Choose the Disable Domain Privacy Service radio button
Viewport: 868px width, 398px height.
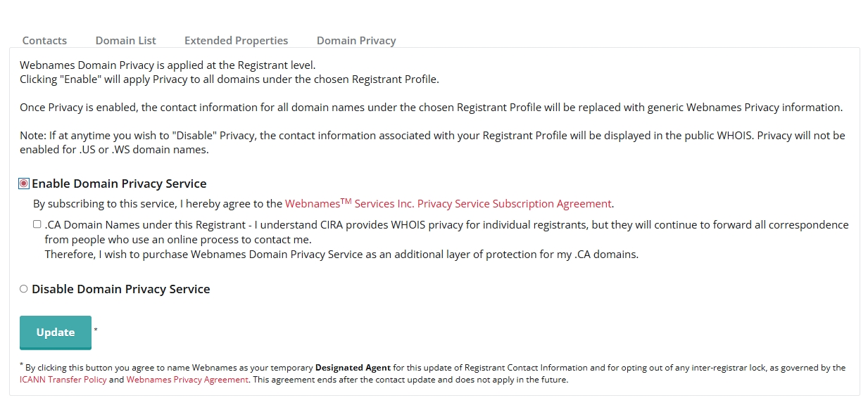coord(24,289)
